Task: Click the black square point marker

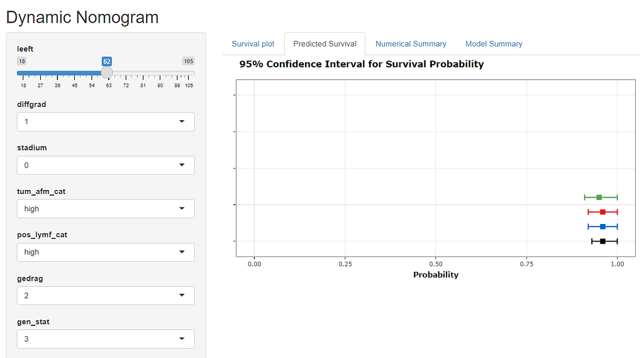Action: 602,242
